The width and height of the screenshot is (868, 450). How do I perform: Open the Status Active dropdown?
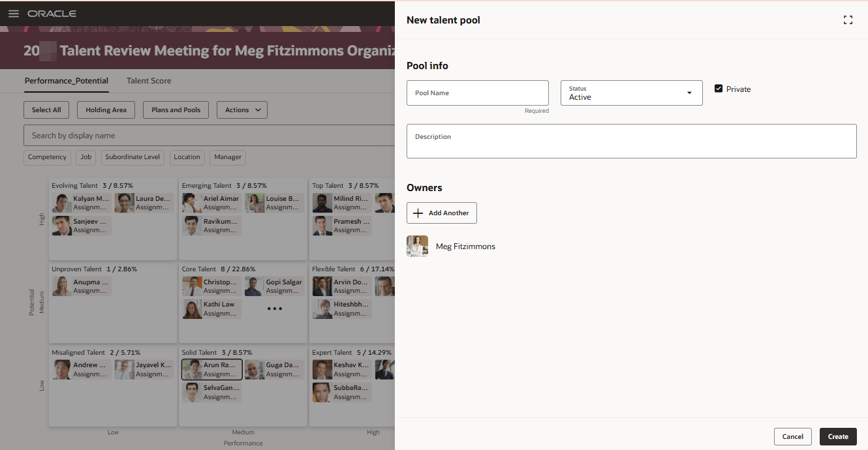pos(631,93)
